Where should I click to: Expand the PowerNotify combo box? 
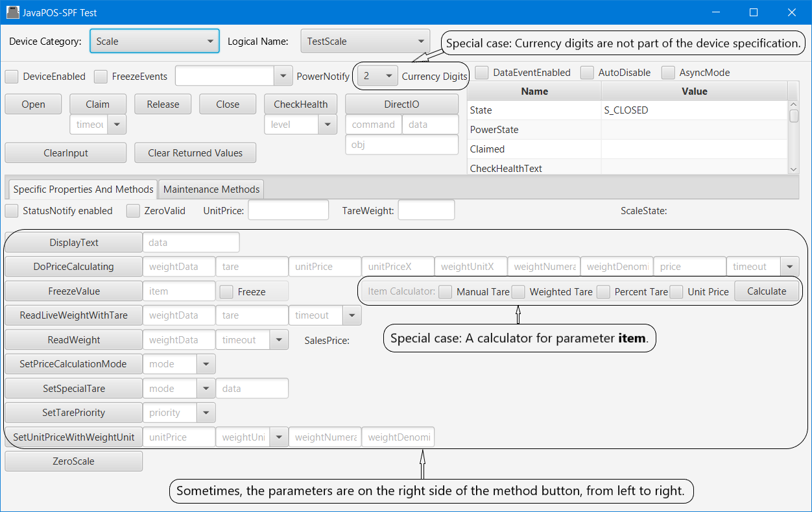coord(283,77)
